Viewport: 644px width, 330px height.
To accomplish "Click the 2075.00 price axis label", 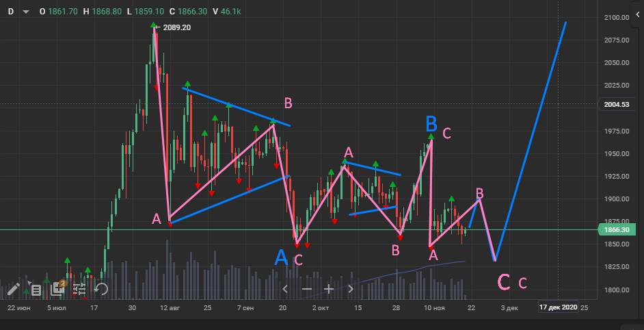I will [x=617, y=40].
